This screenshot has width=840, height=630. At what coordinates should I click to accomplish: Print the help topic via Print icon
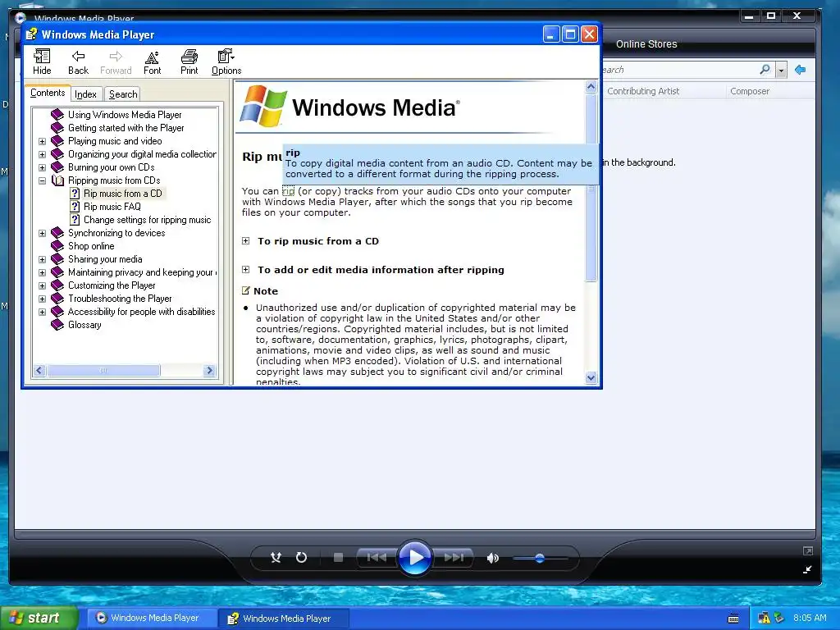(189, 61)
